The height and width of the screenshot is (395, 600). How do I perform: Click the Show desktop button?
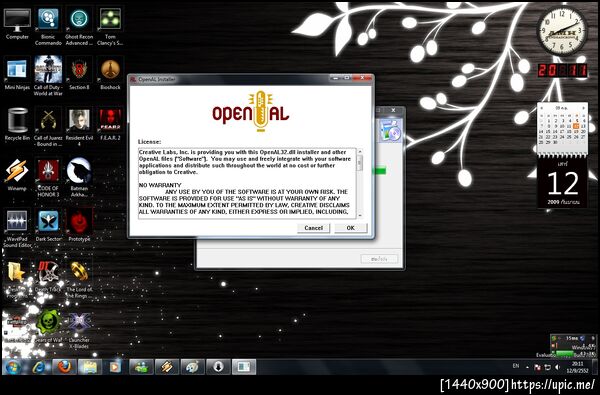click(594, 367)
